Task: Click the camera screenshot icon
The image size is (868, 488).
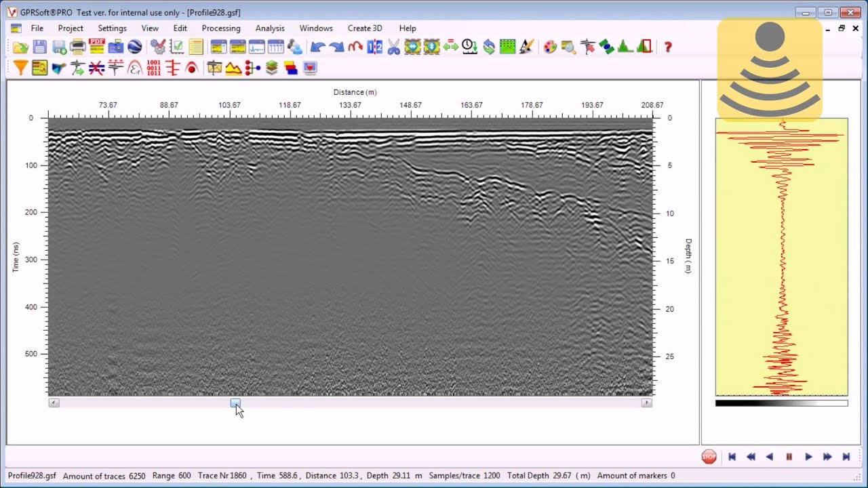Action: [116, 47]
